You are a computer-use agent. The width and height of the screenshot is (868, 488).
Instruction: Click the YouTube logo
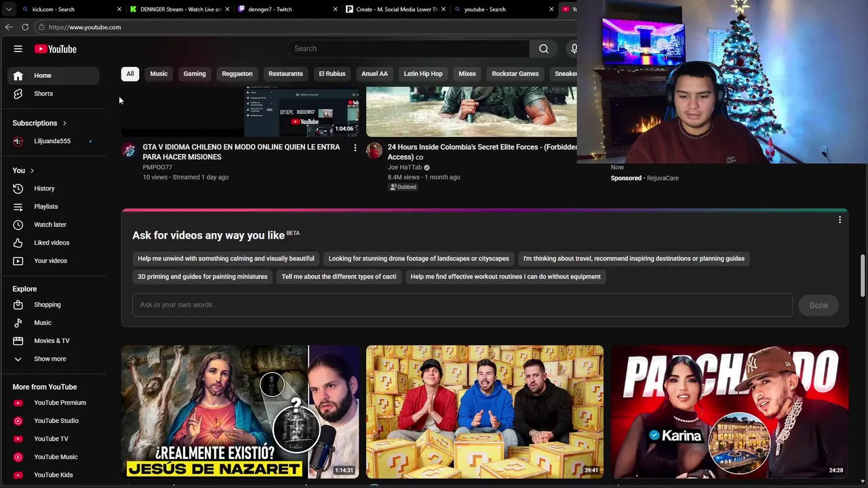click(x=56, y=49)
